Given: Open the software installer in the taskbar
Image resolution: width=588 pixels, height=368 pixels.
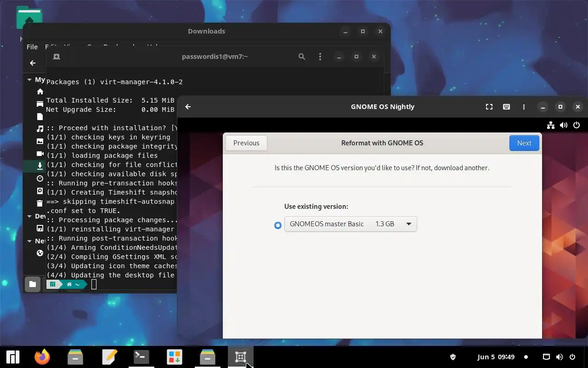Looking at the screenshot, I should tap(175, 357).
